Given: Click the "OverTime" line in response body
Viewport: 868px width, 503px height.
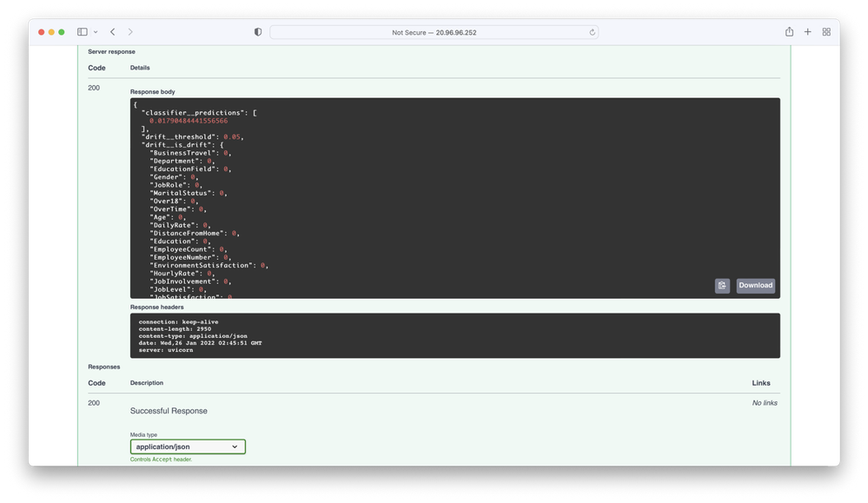Looking at the screenshot, I should coord(178,209).
